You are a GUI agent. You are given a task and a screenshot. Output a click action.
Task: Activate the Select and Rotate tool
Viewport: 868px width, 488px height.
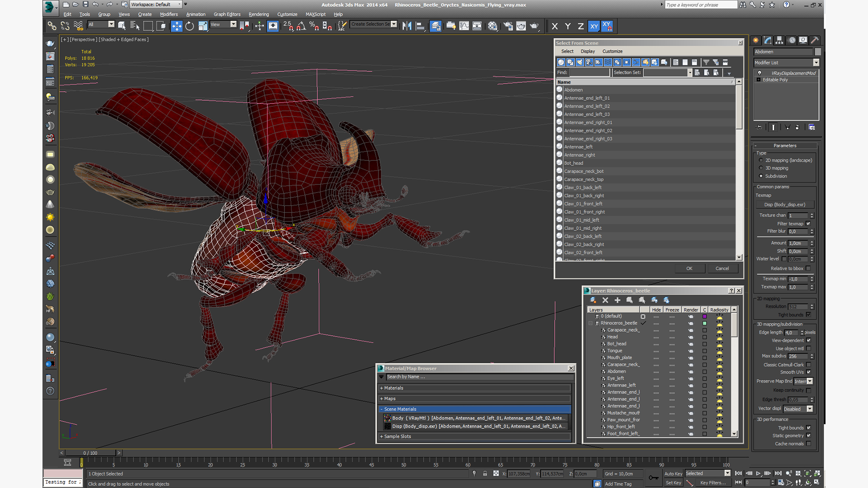tap(189, 26)
